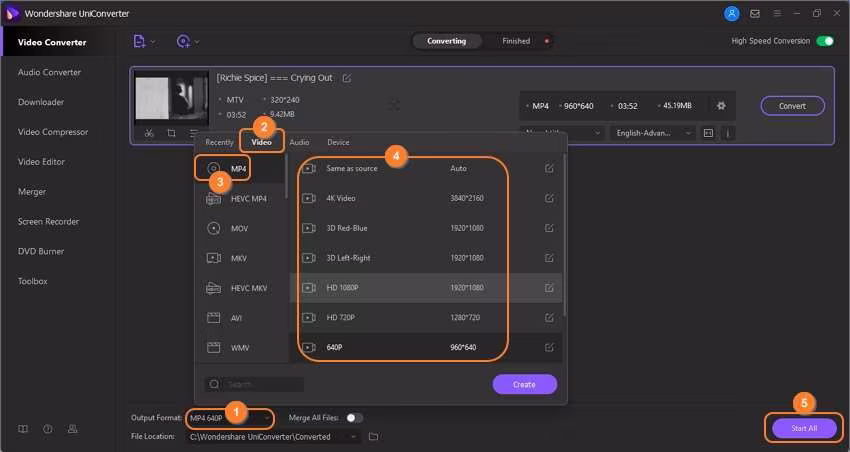Viewport: 850px width, 452px height.
Task: Open Video Compressor in sidebar
Action: coord(53,132)
